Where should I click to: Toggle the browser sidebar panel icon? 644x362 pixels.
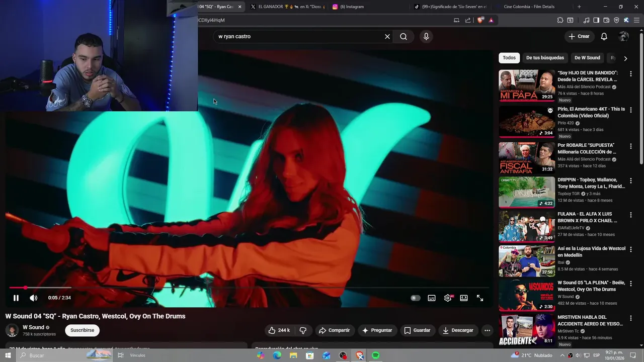click(x=596, y=20)
